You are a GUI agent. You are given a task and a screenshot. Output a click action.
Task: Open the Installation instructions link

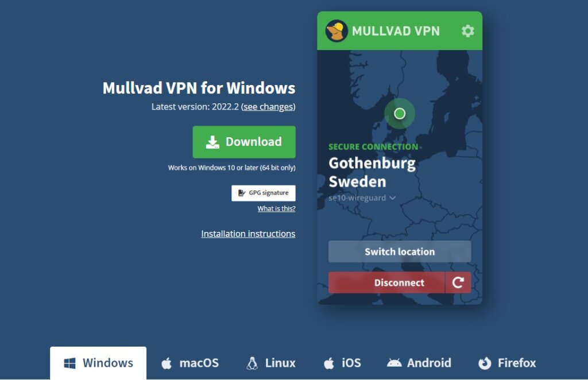[248, 234]
